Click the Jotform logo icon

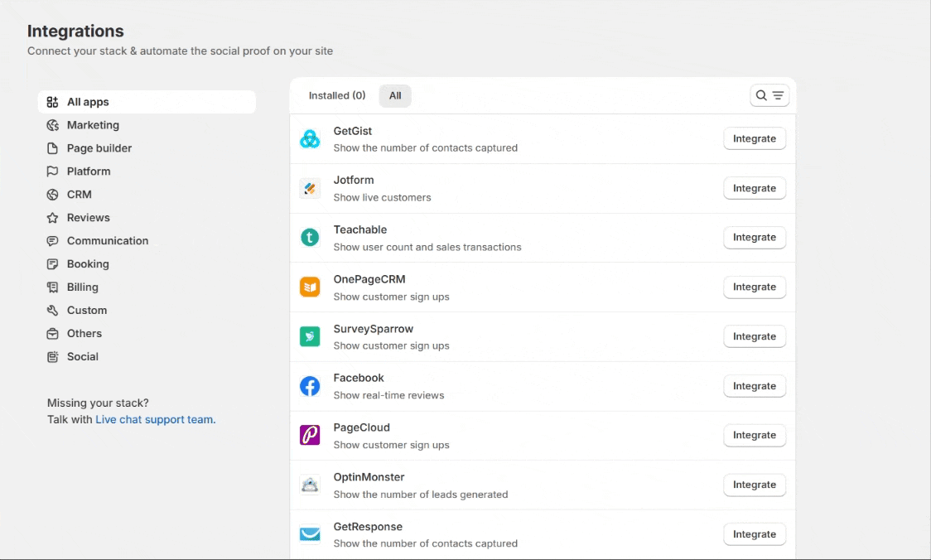coord(309,188)
